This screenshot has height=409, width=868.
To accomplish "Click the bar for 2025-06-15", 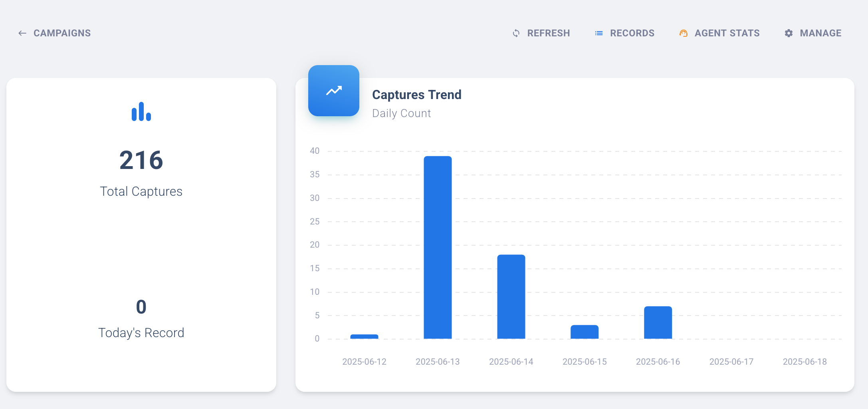I will coord(585,332).
